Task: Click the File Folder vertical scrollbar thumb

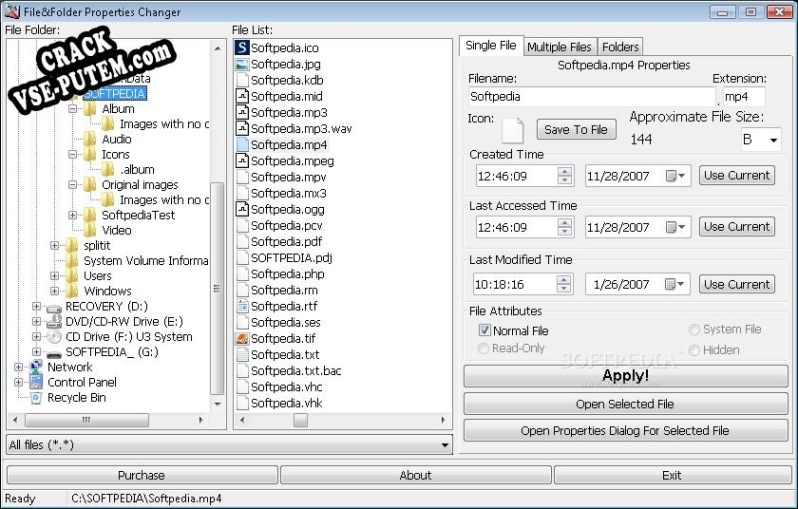Action: point(217,289)
